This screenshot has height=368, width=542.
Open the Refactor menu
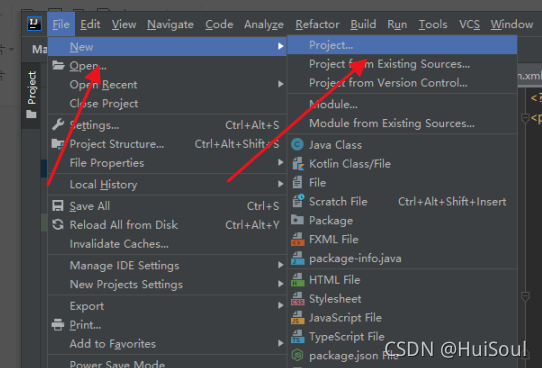coord(317,25)
